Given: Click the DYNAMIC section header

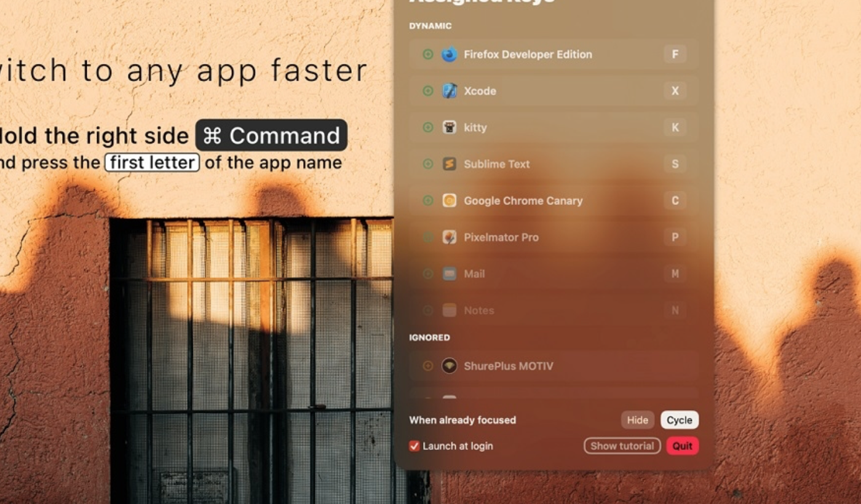Looking at the screenshot, I should 430,26.
